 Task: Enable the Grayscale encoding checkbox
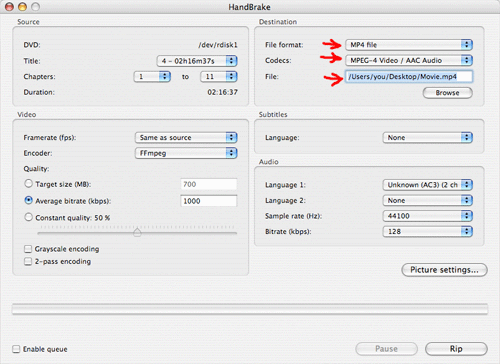click(x=28, y=249)
